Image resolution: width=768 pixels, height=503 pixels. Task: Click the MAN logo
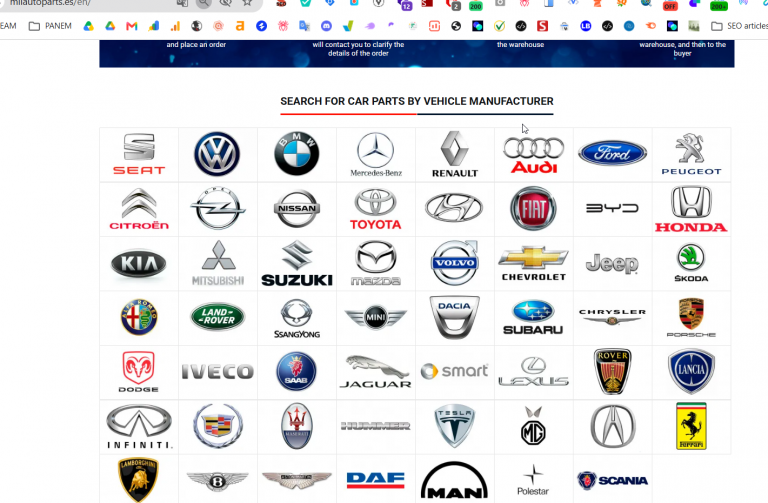(455, 480)
